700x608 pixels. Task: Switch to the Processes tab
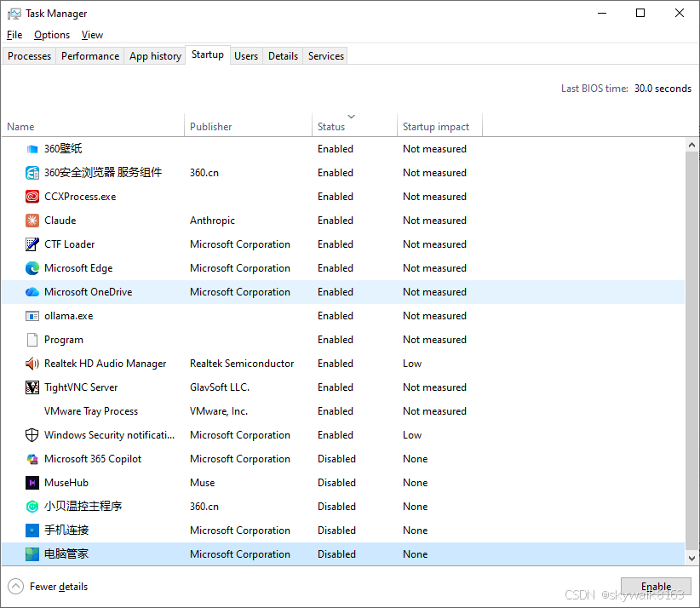30,56
